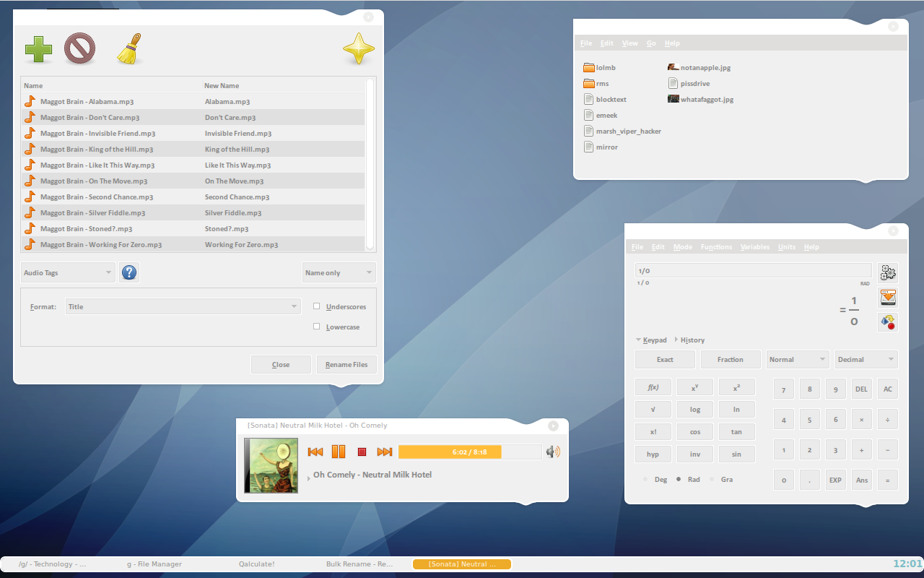Open the Functions menu in Qalculate
Screen dimensions: 924x578
pyautogui.click(x=716, y=247)
